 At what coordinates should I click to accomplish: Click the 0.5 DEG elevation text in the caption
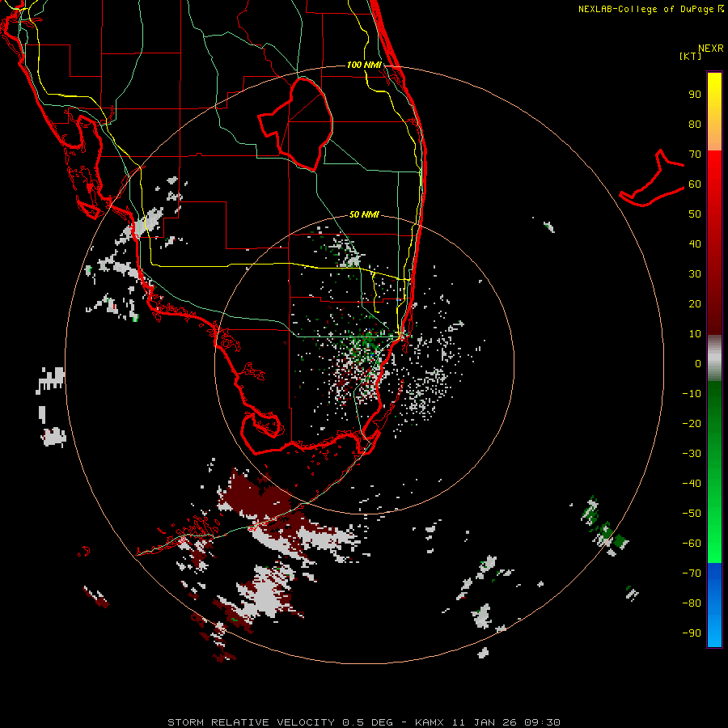[x=368, y=722]
